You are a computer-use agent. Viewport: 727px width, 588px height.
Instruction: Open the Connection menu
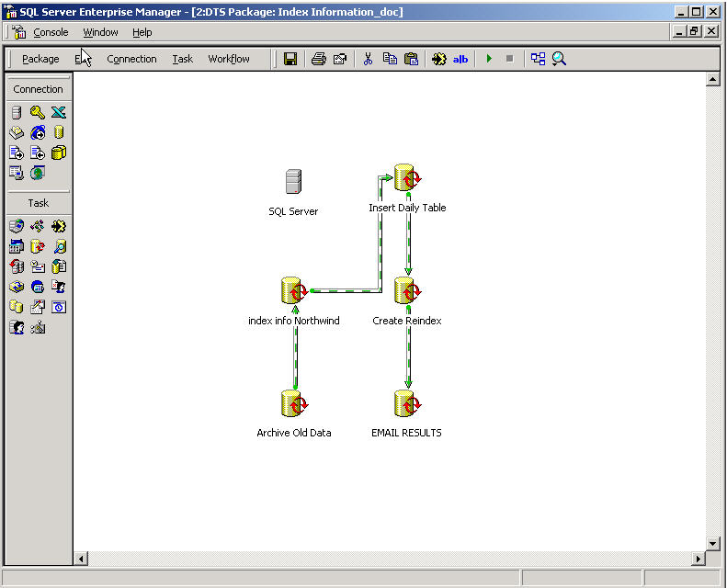click(131, 59)
